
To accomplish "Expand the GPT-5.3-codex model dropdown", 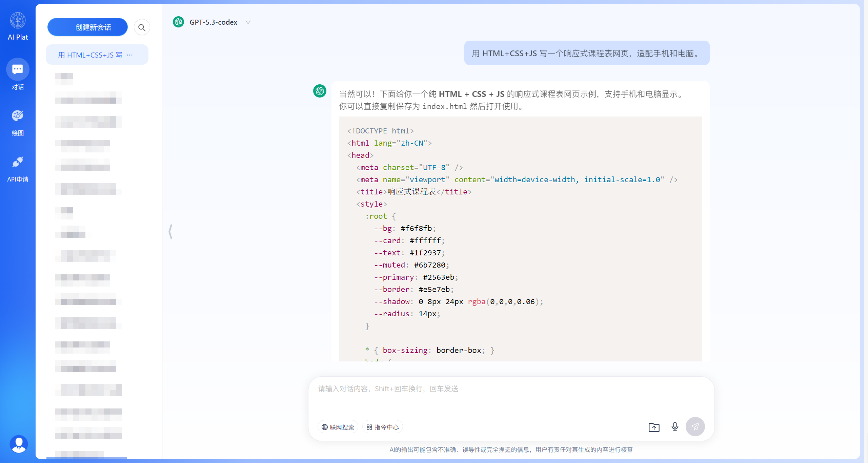I will click(x=248, y=22).
